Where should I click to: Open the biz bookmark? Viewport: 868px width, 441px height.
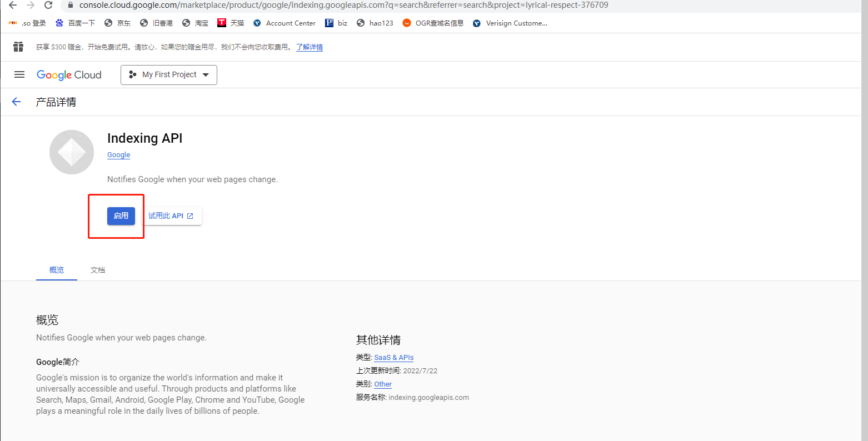(x=336, y=23)
